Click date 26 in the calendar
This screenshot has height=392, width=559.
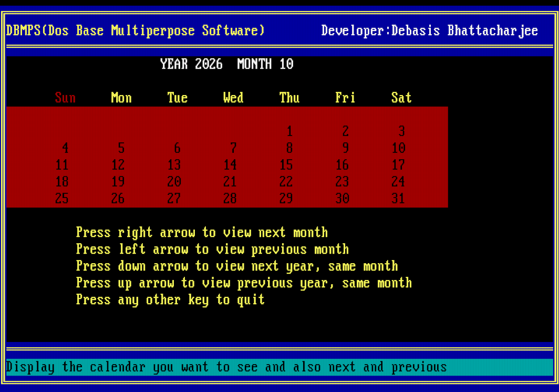[118, 198]
